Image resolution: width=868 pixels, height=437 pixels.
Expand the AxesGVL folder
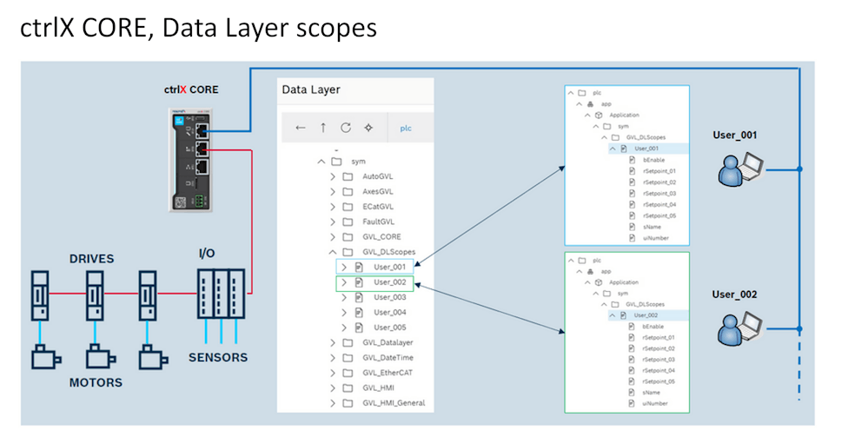point(333,192)
